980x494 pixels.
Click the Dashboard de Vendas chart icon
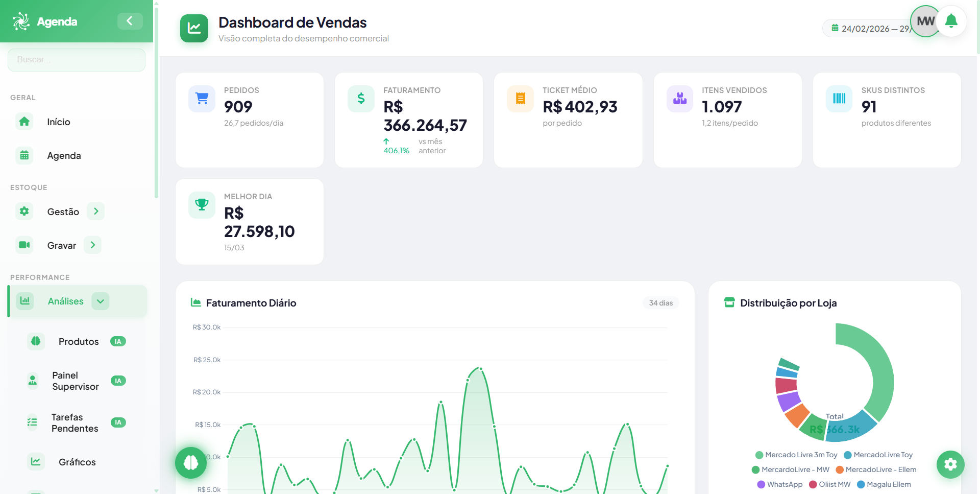194,28
